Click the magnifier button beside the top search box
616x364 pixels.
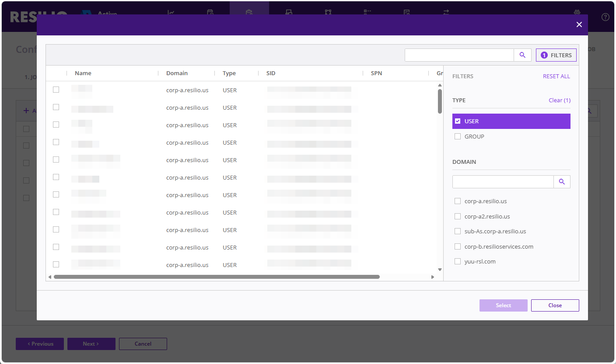click(x=522, y=55)
